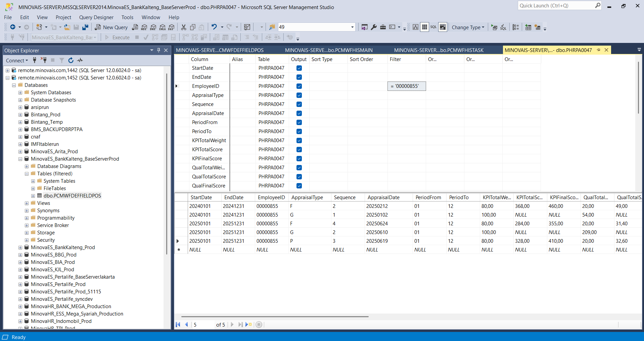Click the Quick Launch search box
The width and height of the screenshot is (644, 341).
click(x=560, y=6)
